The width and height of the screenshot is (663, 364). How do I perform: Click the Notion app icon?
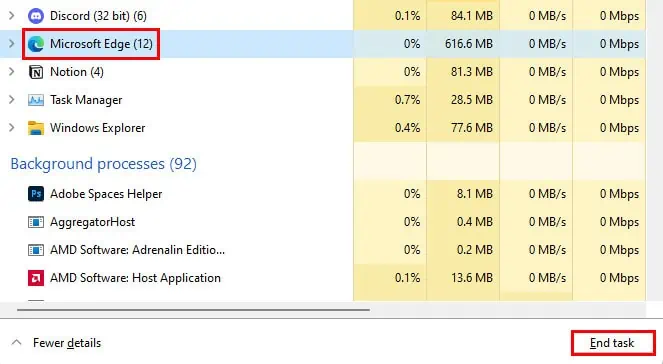tap(36, 72)
